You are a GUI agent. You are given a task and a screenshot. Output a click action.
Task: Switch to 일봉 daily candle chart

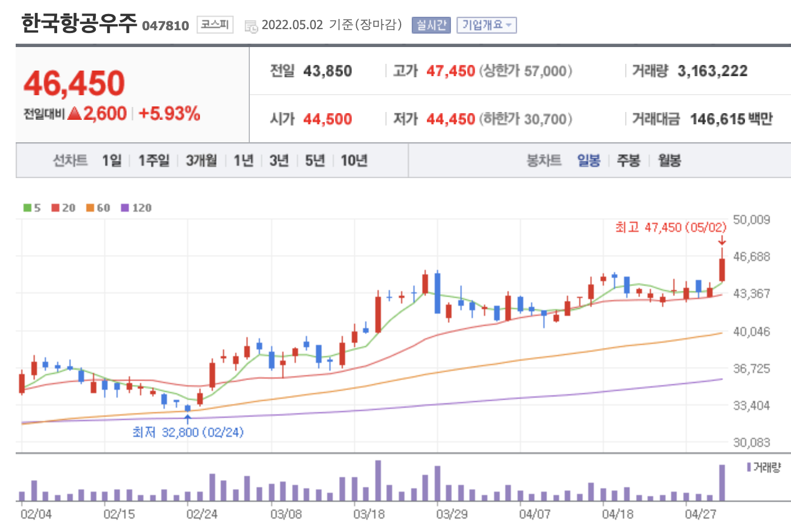click(x=589, y=161)
